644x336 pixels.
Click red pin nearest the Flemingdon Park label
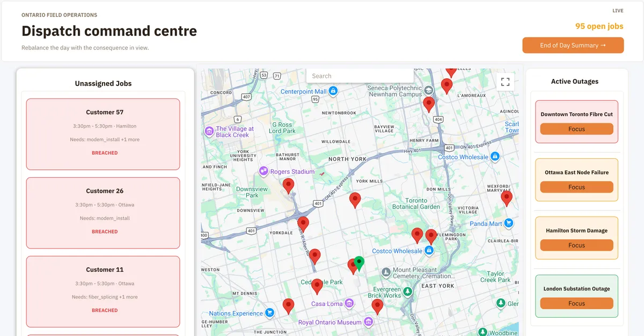tap(431, 237)
